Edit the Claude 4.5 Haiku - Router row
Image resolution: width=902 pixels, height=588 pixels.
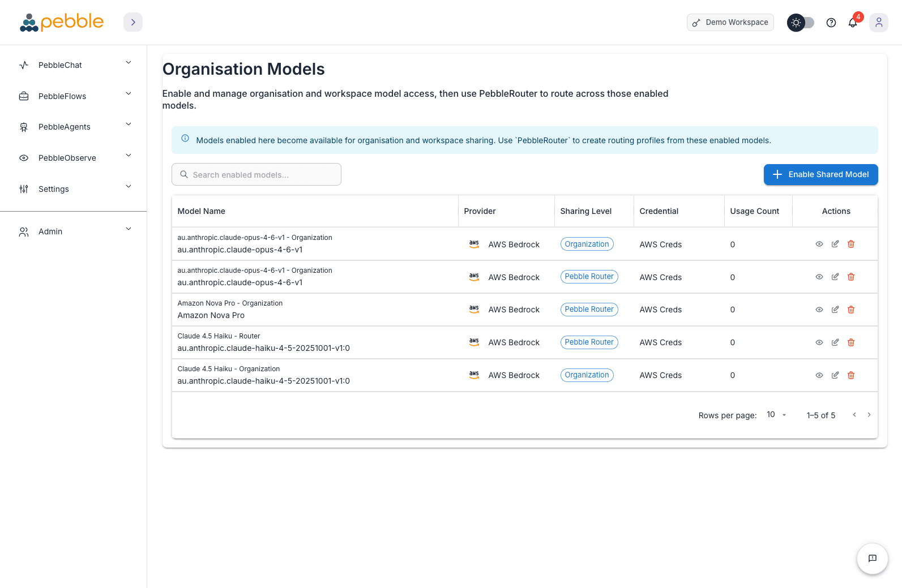point(835,342)
